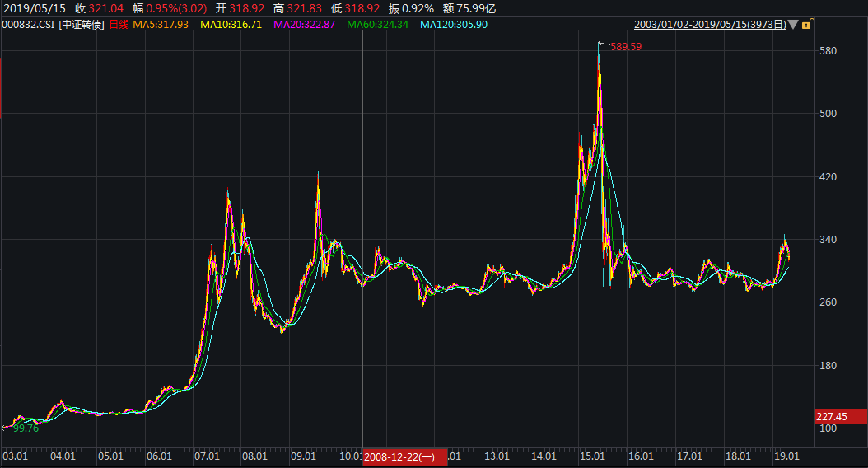Select the MA20:322.87 indicator label
Screen dimensions: 868x468
coord(305,25)
